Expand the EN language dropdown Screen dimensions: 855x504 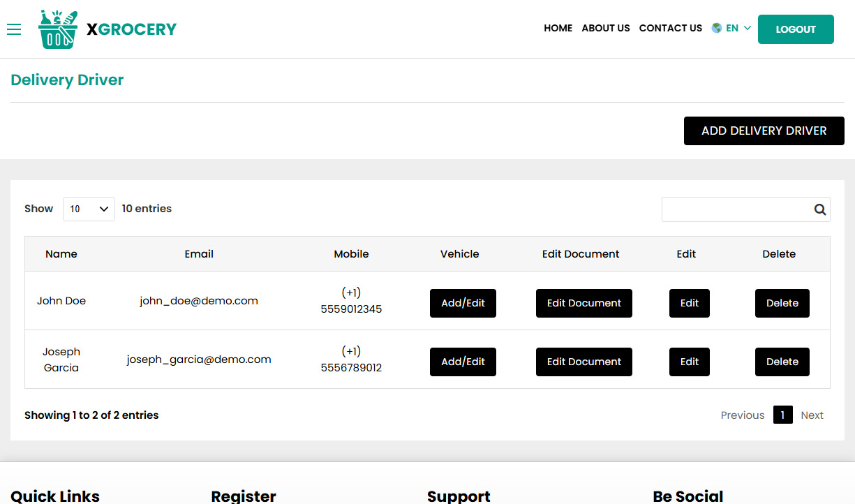coord(738,29)
